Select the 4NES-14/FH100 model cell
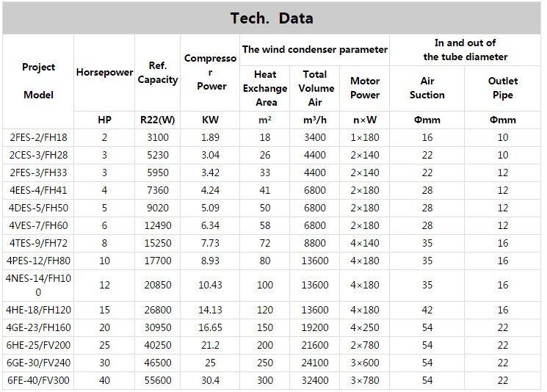Viewport: 547px width, 392px height. 38,285
